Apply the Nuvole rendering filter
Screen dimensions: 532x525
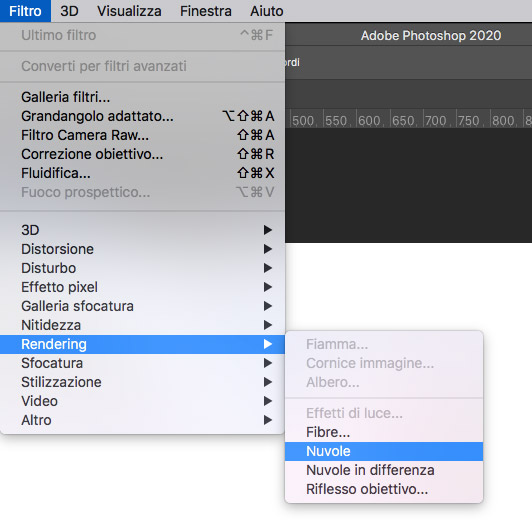click(x=384, y=451)
